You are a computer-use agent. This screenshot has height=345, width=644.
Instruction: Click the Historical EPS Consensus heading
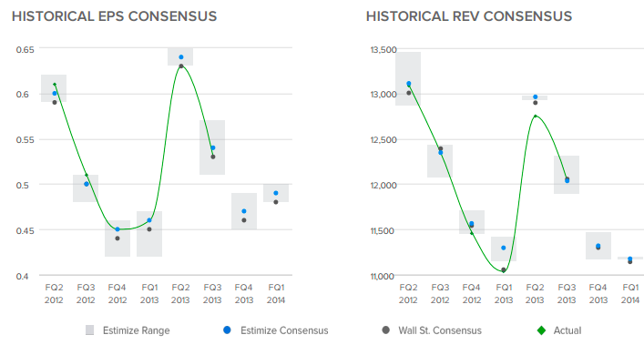point(114,16)
